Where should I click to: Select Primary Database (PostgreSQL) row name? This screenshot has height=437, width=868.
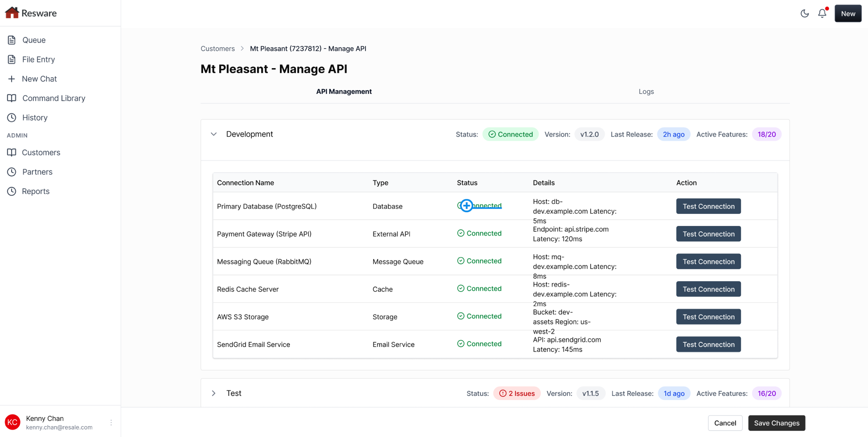pyautogui.click(x=267, y=207)
